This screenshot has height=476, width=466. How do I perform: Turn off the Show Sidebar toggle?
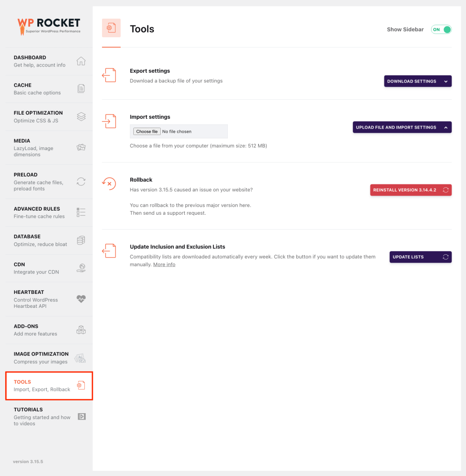440,29
